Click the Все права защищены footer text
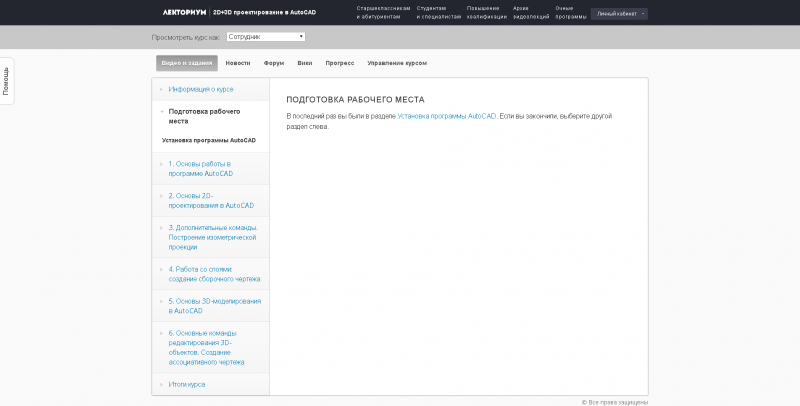800x406 pixels. point(615,402)
